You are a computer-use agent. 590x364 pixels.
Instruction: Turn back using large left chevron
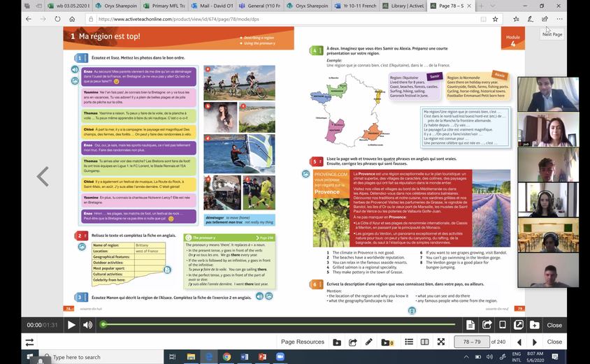[x=43, y=176]
